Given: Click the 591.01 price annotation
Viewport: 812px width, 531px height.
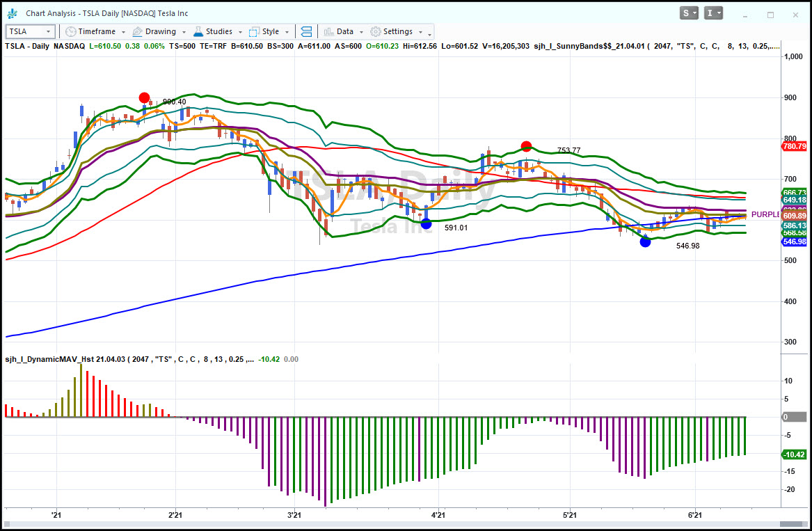Looking at the screenshot, I should [x=456, y=228].
